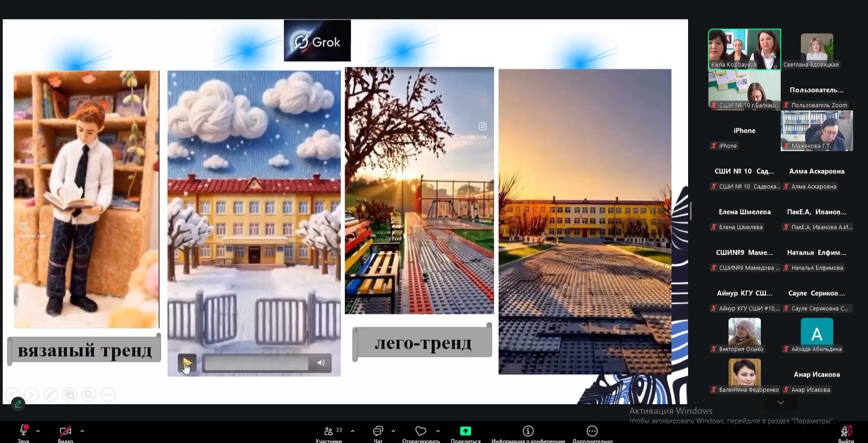Expand audio options arrow next to Звук
The height and width of the screenshot is (443, 868).
click(x=38, y=431)
